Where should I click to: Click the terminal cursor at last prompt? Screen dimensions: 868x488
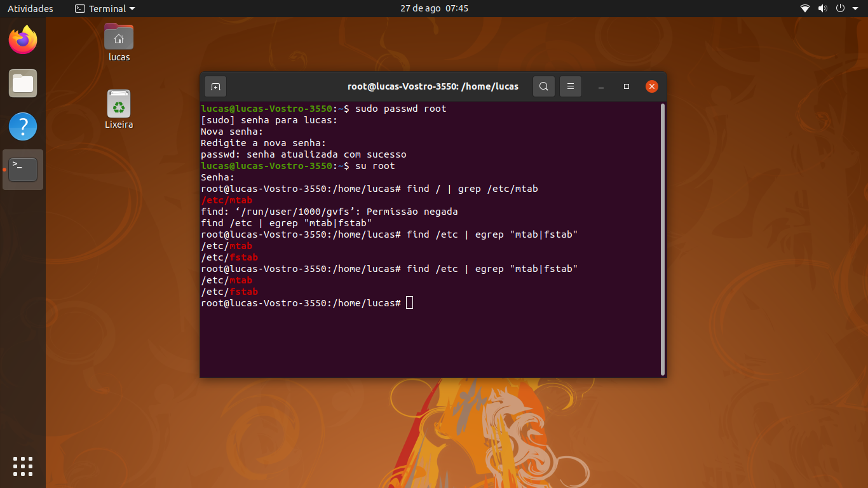click(x=409, y=303)
